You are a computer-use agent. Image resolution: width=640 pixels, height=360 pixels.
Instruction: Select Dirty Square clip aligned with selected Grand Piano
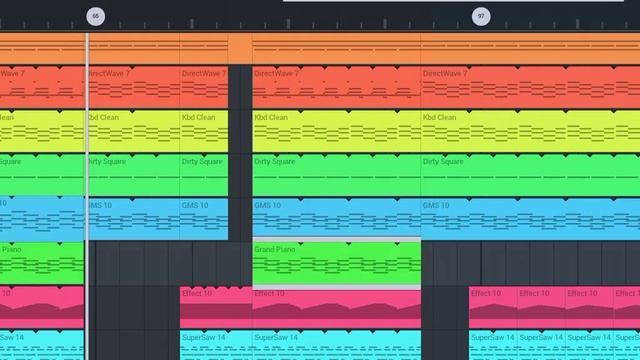(x=337, y=176)
